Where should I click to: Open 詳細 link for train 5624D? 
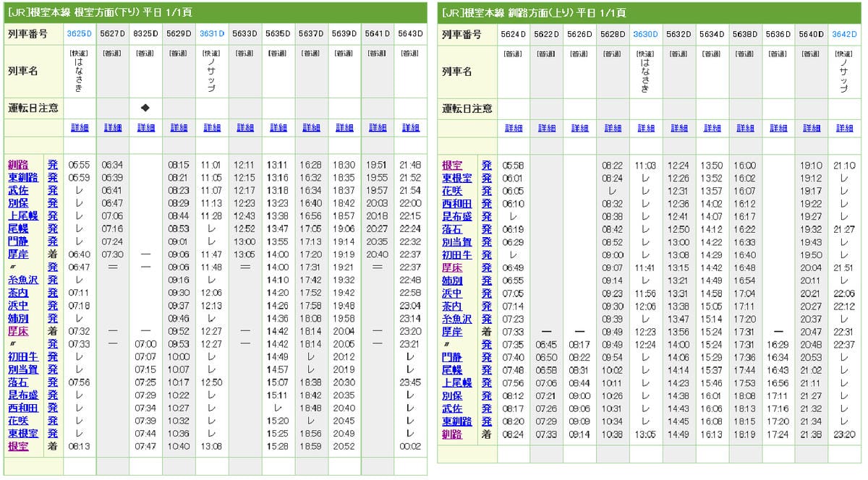coord(514,128)
